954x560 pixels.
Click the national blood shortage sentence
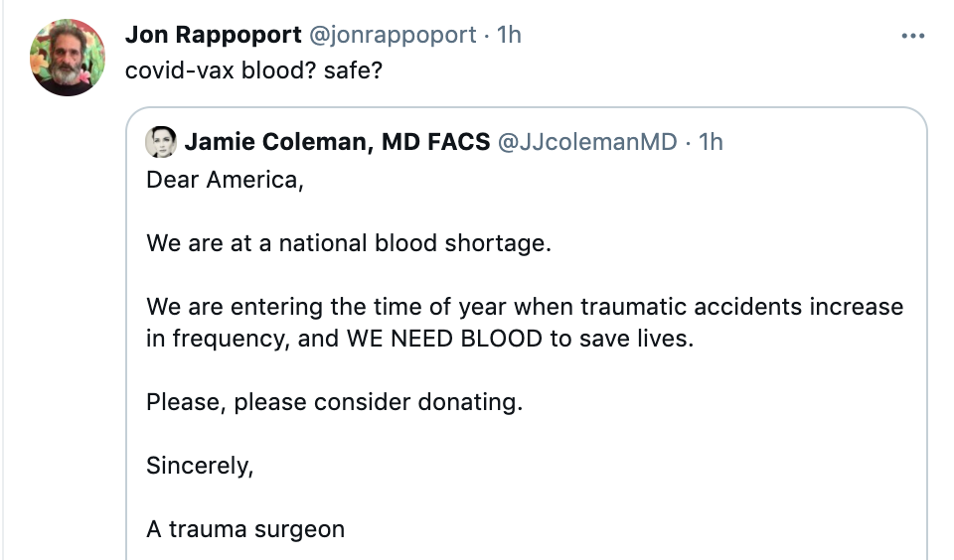pyautogui.click(x=348, y=242)
